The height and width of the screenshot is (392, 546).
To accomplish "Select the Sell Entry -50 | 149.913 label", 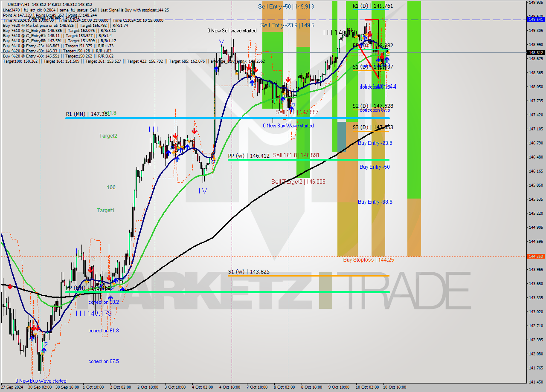I will (x=286, y=6).
